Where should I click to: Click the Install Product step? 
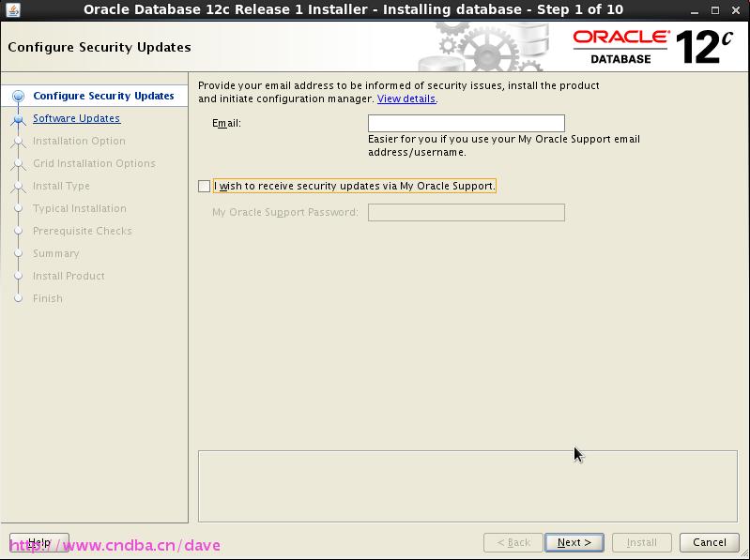coord(69,276)
